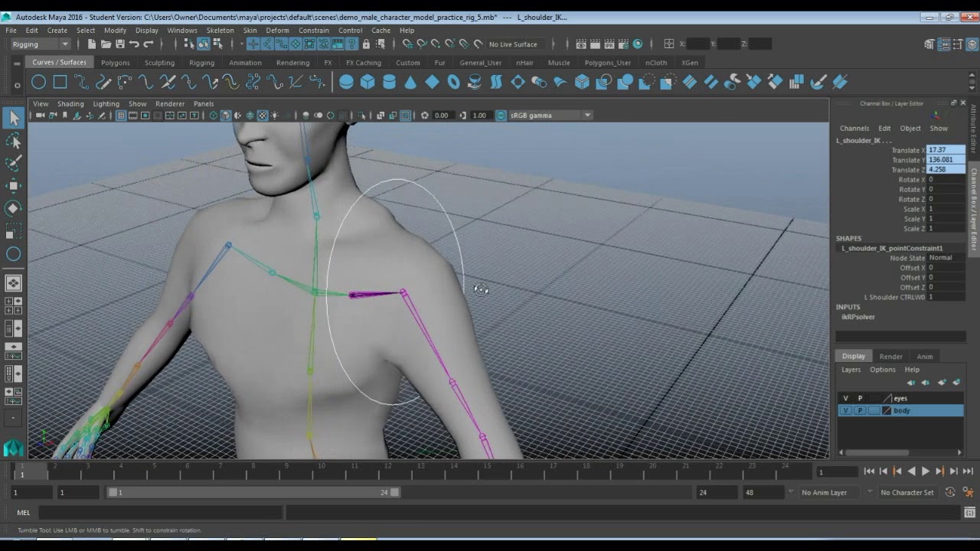
Task: Open the No Live Surface field
Action: pyautogui.click(x=517, y=44)
